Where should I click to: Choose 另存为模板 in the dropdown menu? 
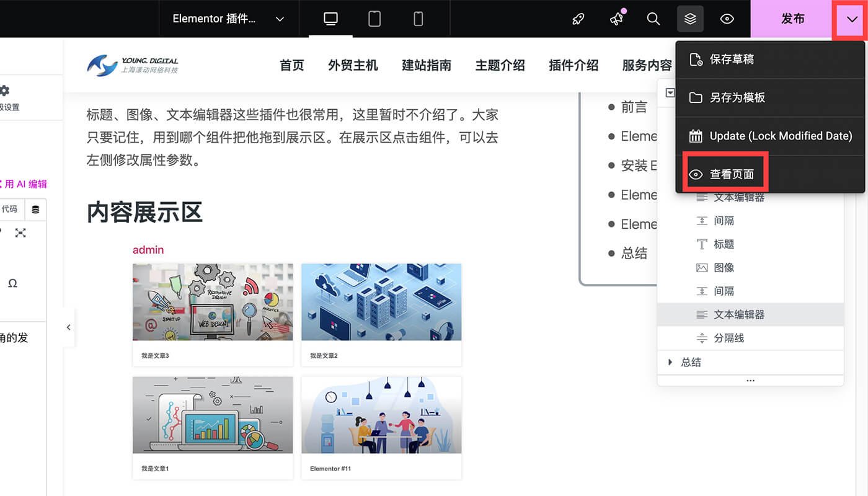pyautogui.click(x=738, y=97)
